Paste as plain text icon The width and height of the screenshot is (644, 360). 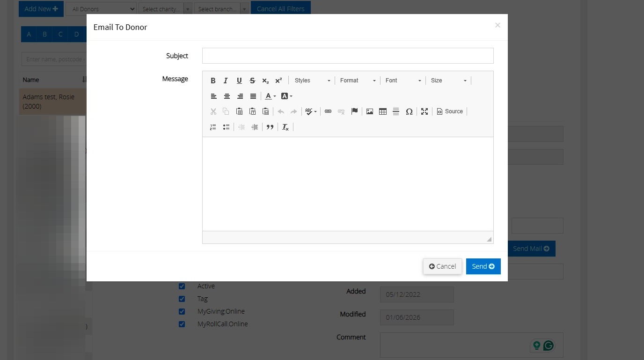click(x=252, y=111)
